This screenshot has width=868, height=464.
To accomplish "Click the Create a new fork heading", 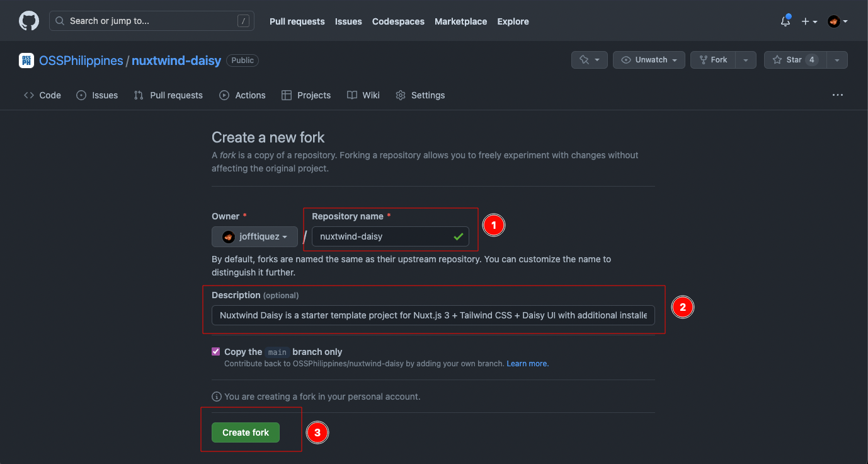I will [x=268, y=137].
